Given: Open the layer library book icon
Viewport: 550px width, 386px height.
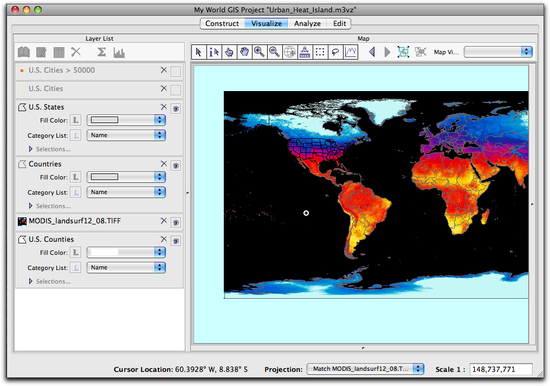Looking at the screenshot, I should click(24, 52).
